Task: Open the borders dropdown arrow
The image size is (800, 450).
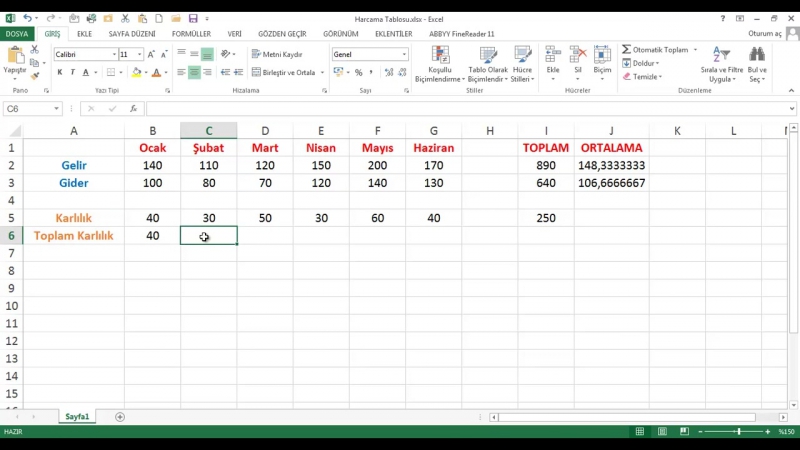Action: point(121,72)
